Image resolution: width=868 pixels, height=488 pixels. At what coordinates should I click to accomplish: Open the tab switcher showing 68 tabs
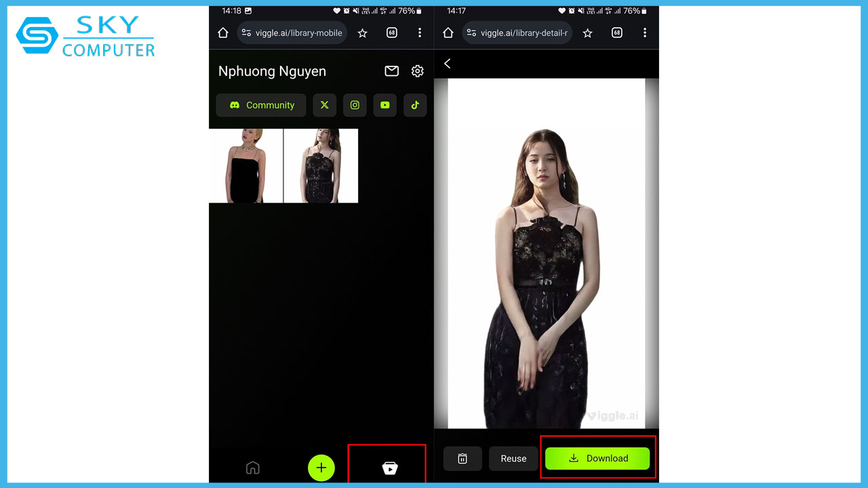[391, 33]
